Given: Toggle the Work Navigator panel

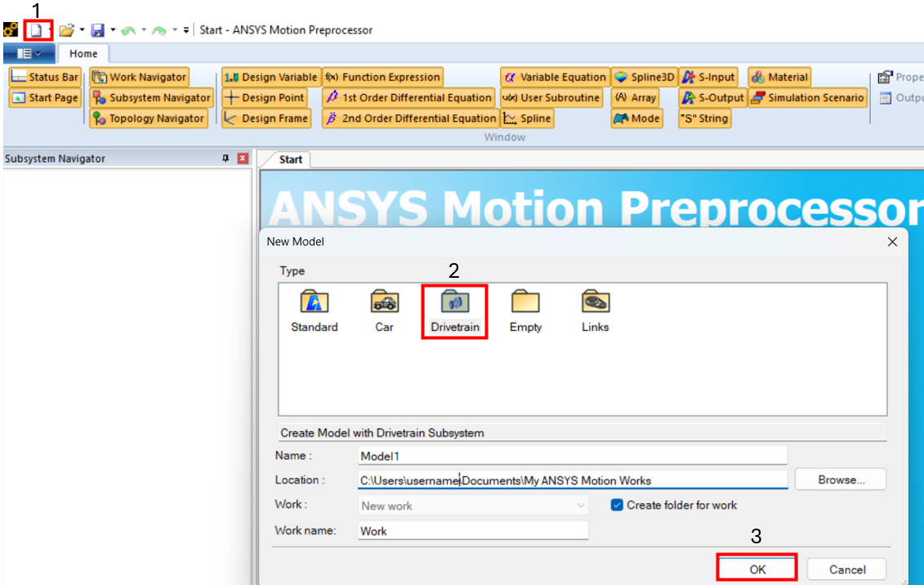Looking at the screenshot, I should (140, 77).
